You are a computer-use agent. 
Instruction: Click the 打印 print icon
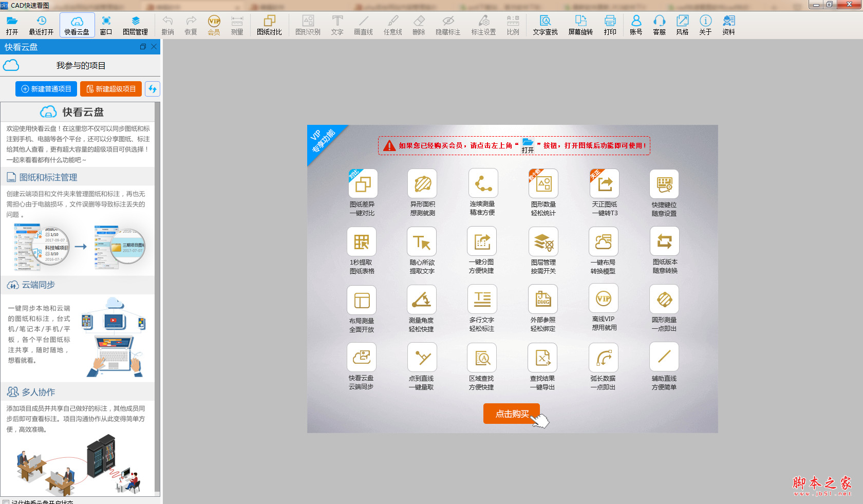point(610,25)
